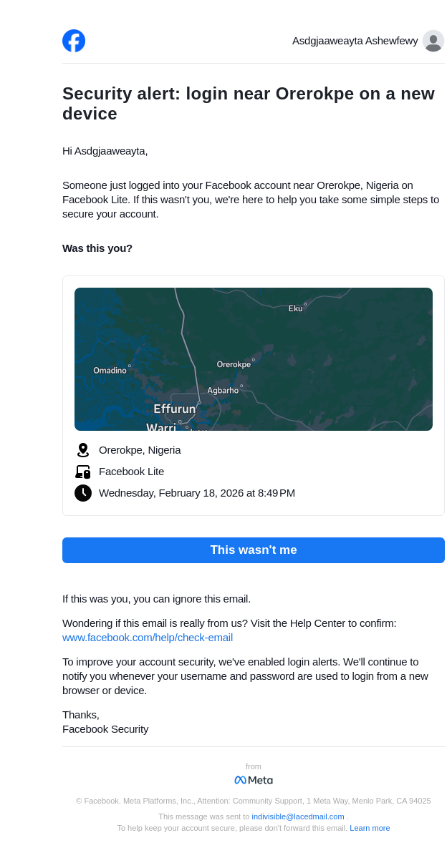The height and width of the screenshot is (868, 447).
Task: Click the Wednesday, February 18, 2026 timestamp
Action: point(197,493)
